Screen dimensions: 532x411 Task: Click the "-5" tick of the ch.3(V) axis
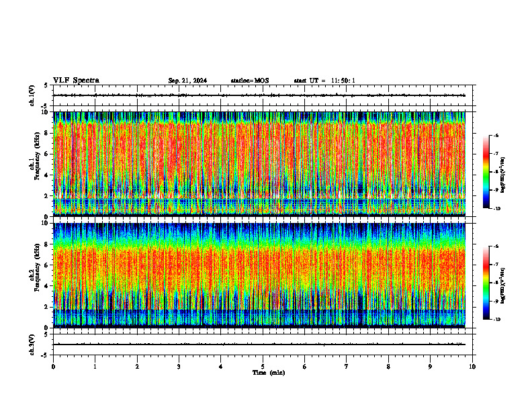point(45,355)
